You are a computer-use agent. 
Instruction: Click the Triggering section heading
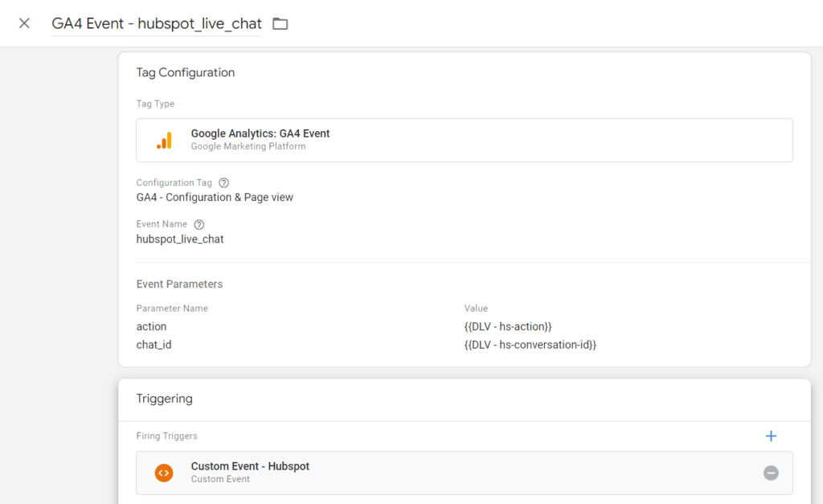tap(164, 399)
